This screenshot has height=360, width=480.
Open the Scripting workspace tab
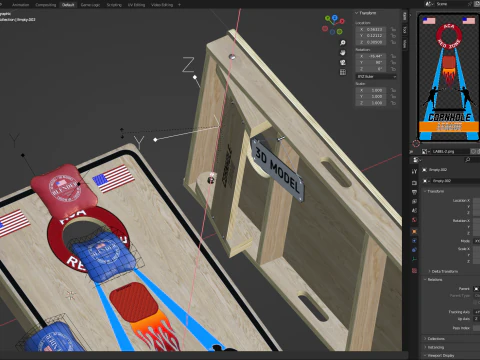pos(114,5)
